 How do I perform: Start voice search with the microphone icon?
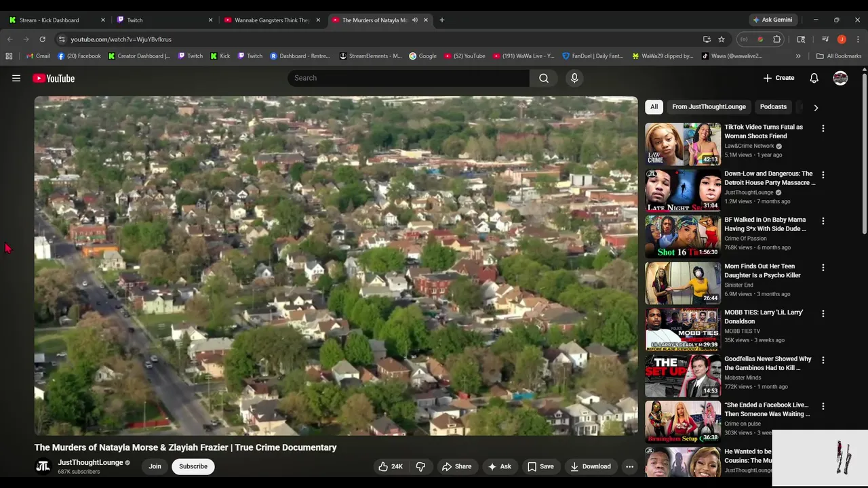[x=574, y=78]
